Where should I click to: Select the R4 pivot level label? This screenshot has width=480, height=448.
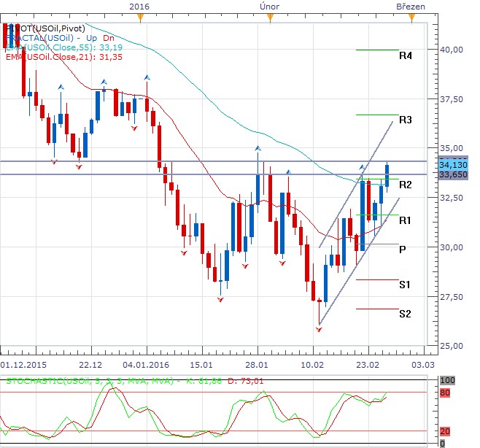pos(406,55)
